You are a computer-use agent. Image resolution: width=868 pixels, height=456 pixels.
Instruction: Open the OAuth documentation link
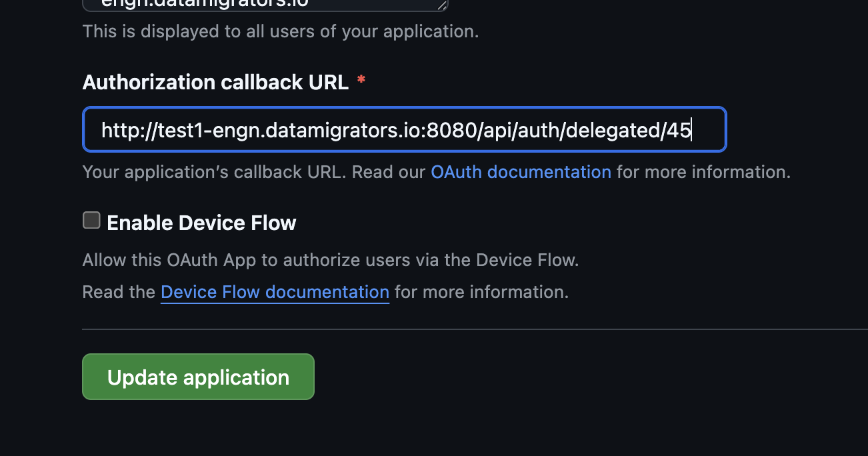click(x=521, y=171)
